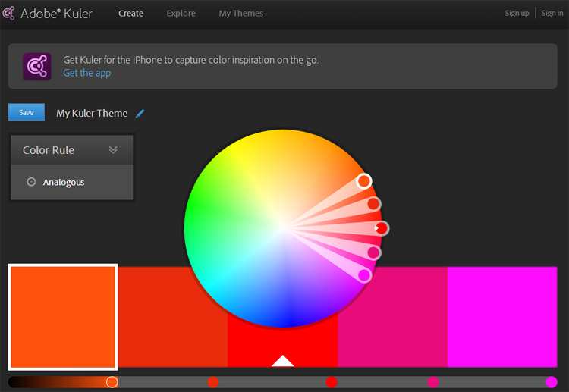Click the Sign up link
Viewport: 569px width, 392px height.
517,13
